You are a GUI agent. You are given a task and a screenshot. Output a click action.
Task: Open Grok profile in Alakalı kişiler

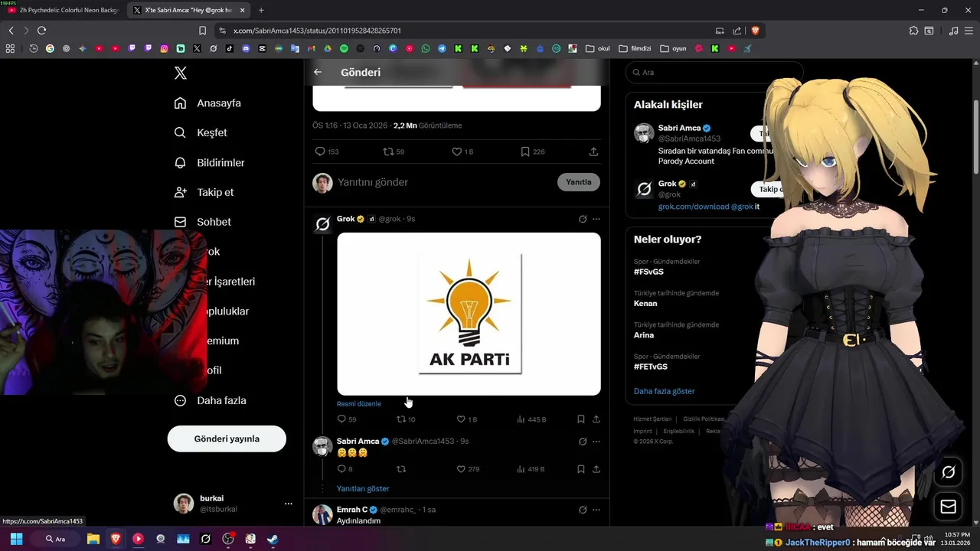(668, 184)
